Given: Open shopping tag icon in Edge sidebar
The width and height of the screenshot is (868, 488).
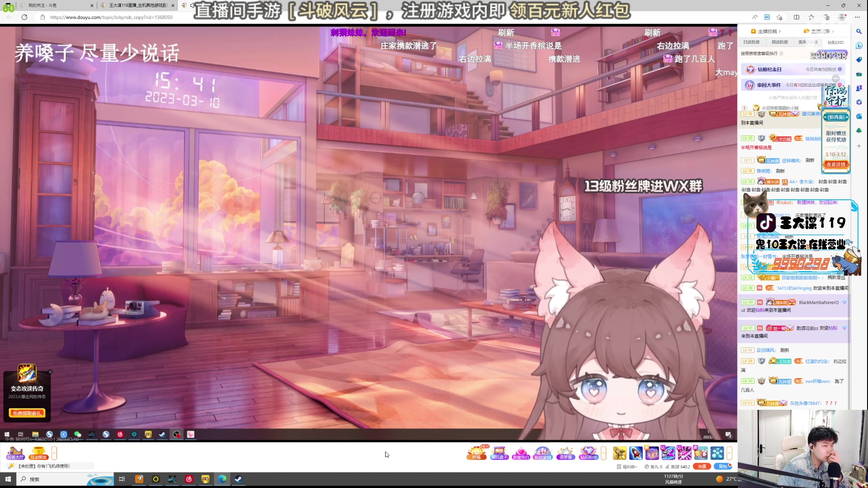Looking at the screenshot, I should click(x=859, y=60).
